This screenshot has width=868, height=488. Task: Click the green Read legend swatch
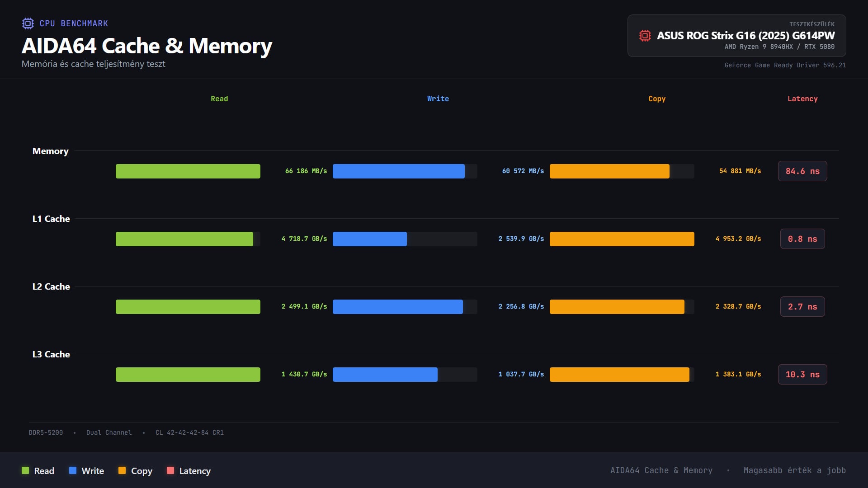pyautogui.click(x=25, y=470)
